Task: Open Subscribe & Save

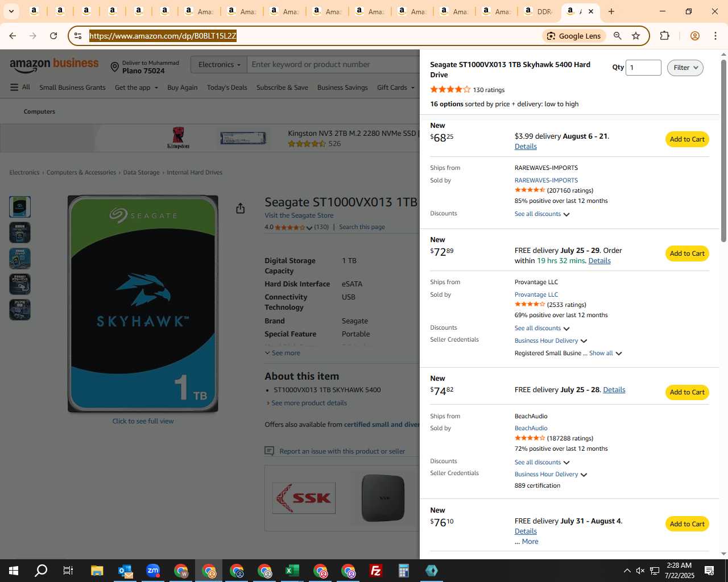Action: point(282,88)
